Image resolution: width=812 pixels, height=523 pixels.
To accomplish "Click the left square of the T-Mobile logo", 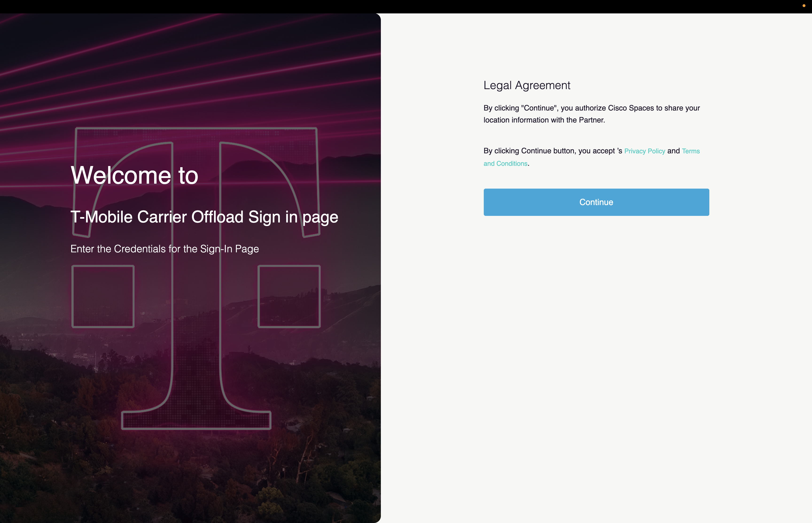I will pos(103,297).
